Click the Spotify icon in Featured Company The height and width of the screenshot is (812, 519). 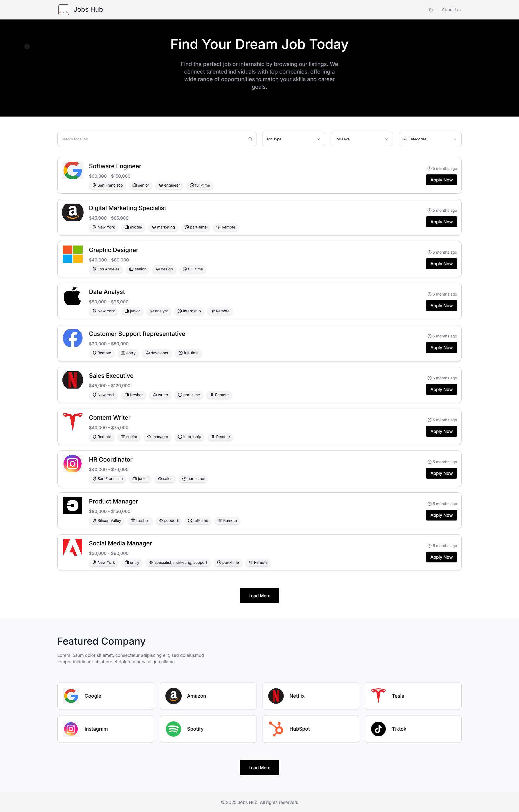pos(174,729)
